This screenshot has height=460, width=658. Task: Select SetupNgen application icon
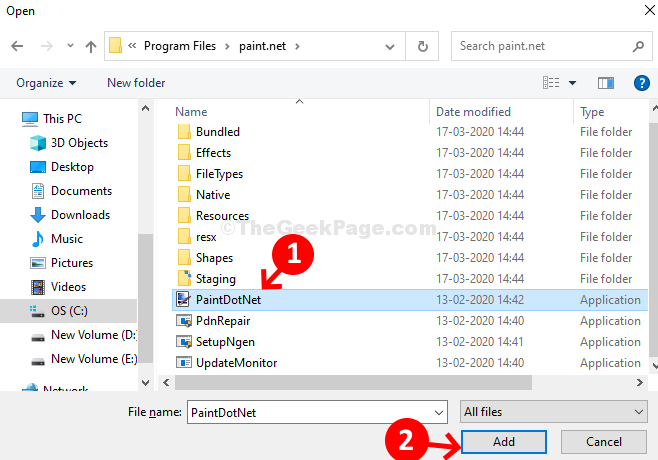click(x=183, y=342)
